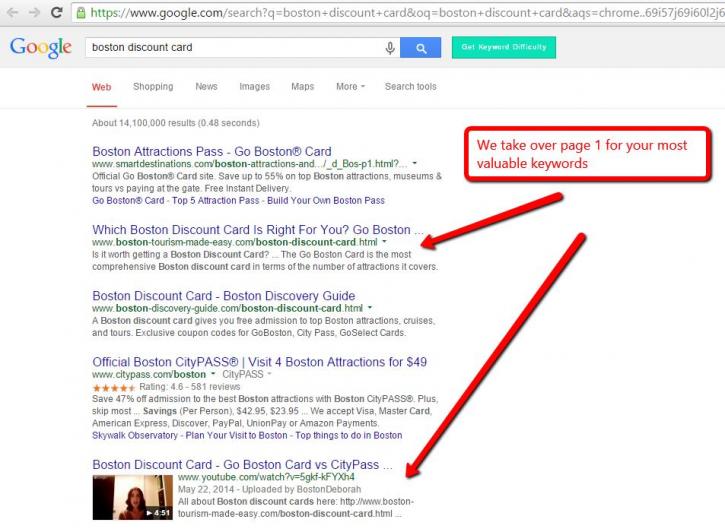This screenshot has width=725, height=529.
Task: Open Plan Your Visit to Boston sitelink
Action: 236,436
